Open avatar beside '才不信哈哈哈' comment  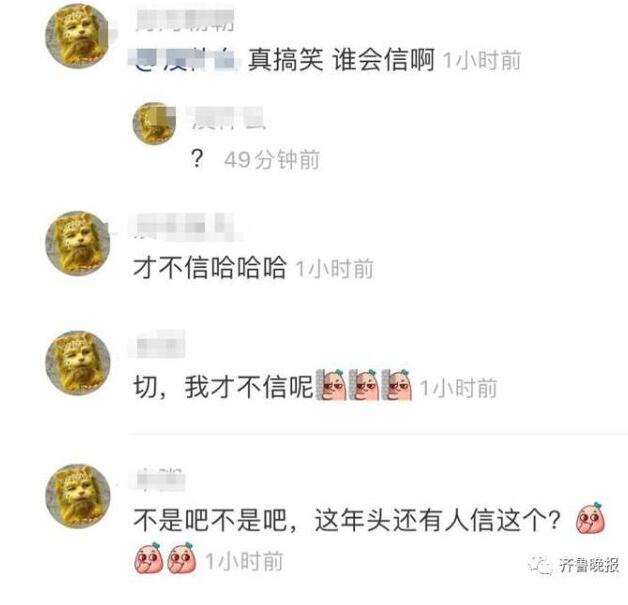point(77,243)
